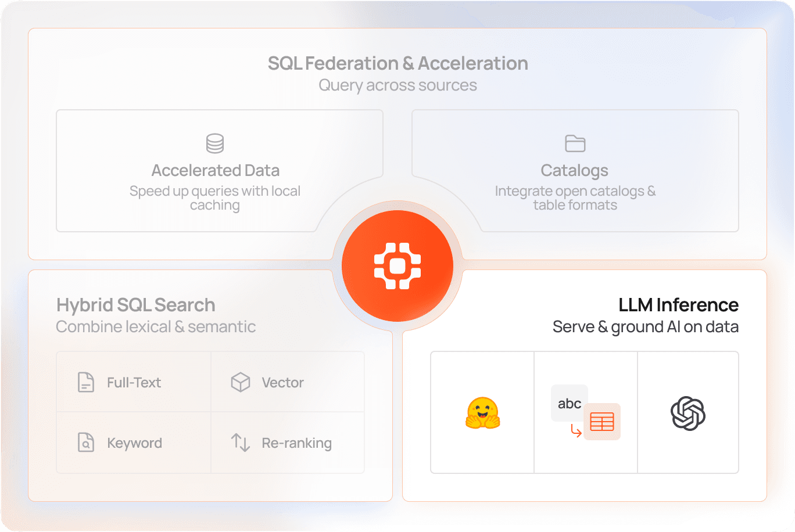Click the abc text-to-table icon
The image size is (795, 532).
point(586,413)
